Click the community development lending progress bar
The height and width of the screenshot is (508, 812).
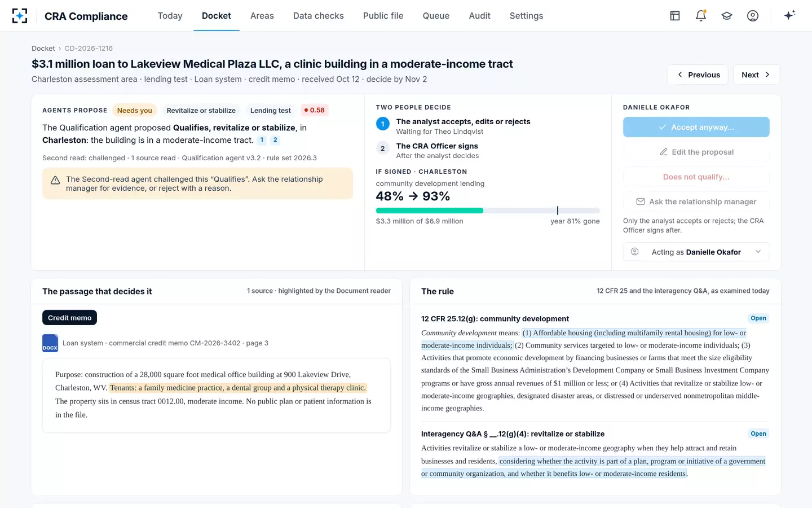tap(488, 211)
